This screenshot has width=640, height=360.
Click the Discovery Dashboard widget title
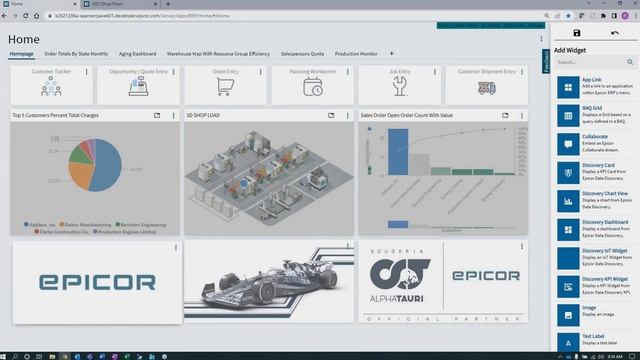[605, 222]
